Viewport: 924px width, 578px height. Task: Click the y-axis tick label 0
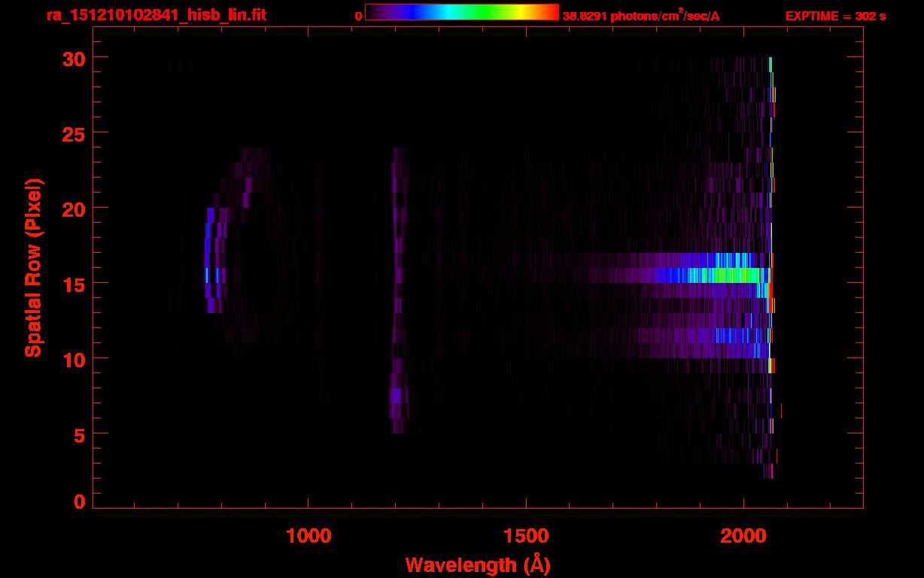(80, 502)
